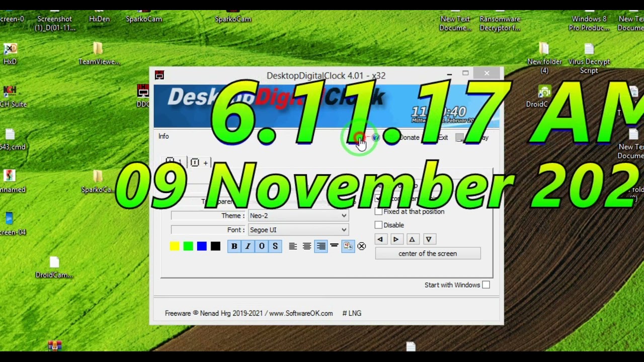644x362 pixels.
Task: Click center of the screen button
Action: pos(428,254)
